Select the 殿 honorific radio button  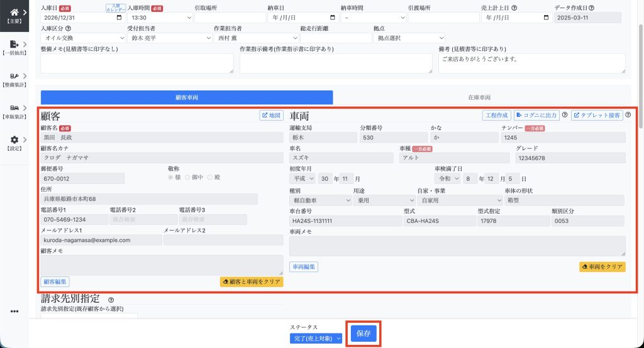coord(210,178)
